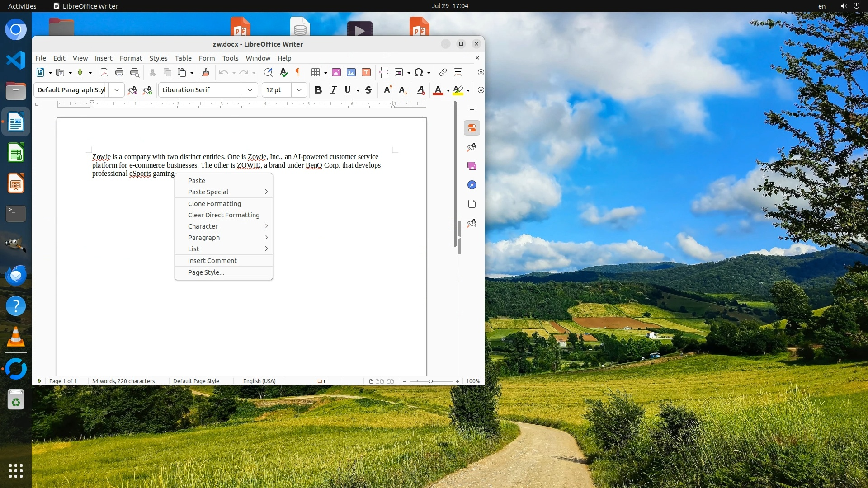Select Insert Comment in context menu
Viewport: 868px width, 488px height.
pyautogui.click(x=212, y=261)
